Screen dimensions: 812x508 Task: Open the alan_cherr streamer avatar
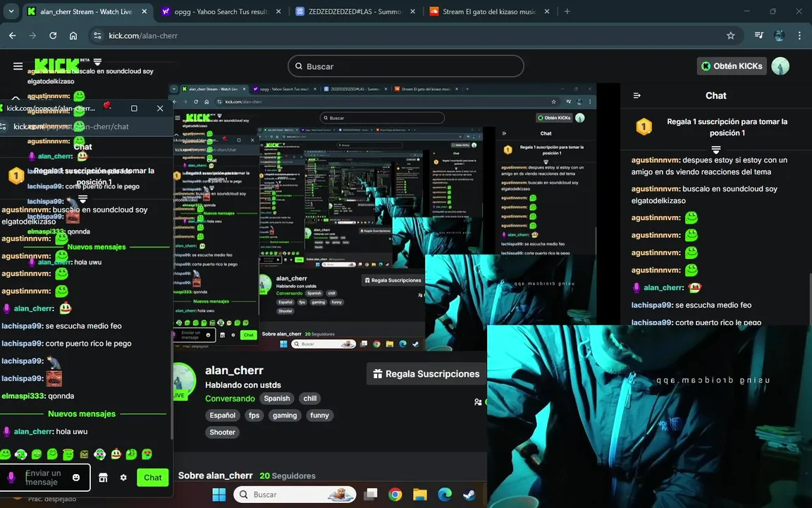183,381
